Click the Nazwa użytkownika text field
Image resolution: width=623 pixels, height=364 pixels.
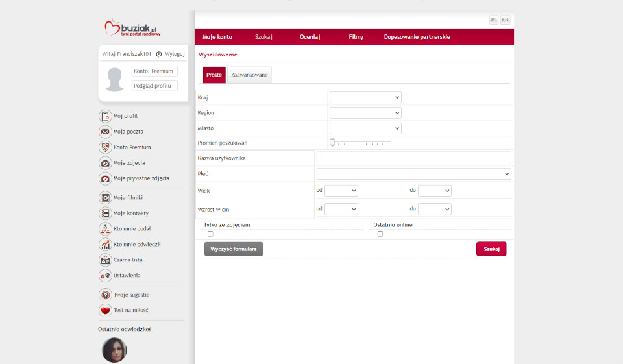413,158
